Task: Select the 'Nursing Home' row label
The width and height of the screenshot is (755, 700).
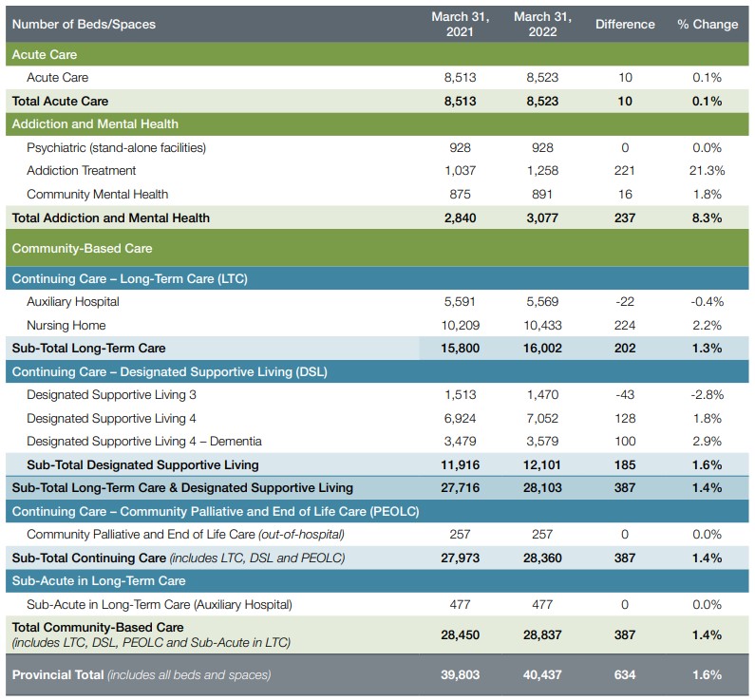Action: [66, 325]
